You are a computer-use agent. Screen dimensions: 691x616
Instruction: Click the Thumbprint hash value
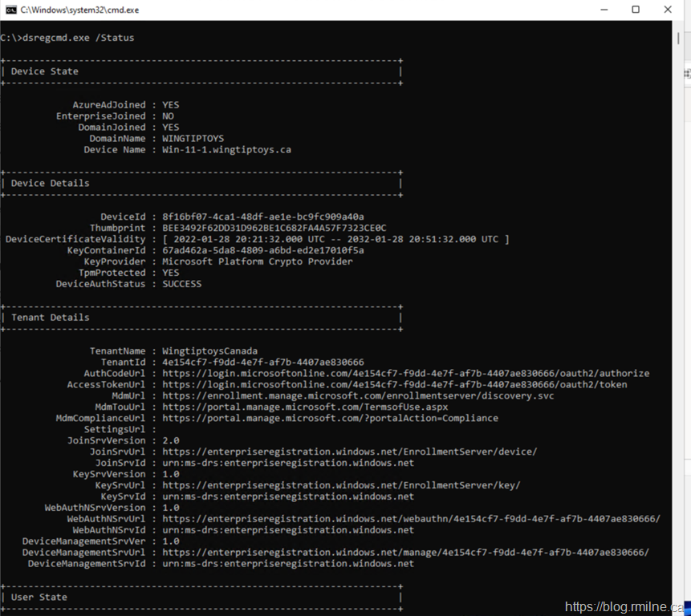[274, 228]
